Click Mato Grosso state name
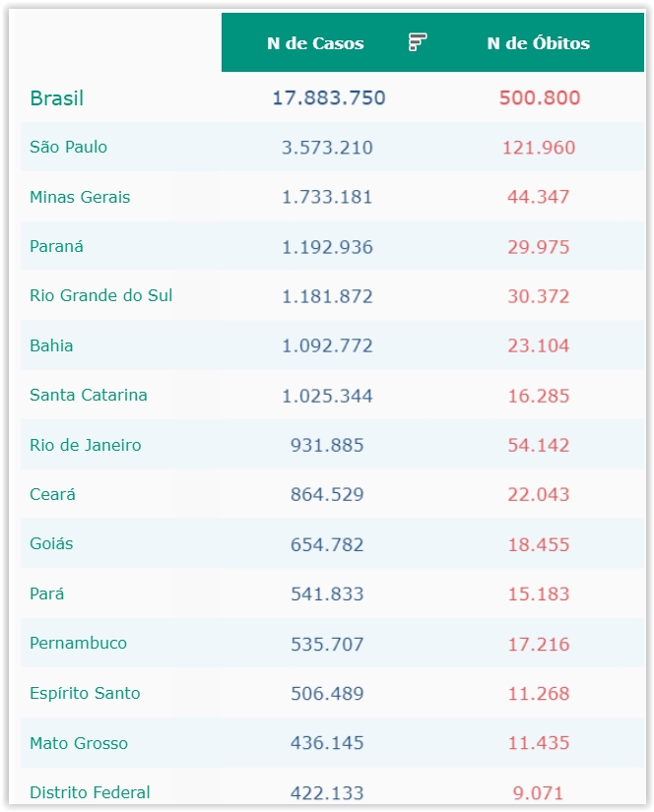654x812 pixels. pyautogui.click(x=79, y=743)
